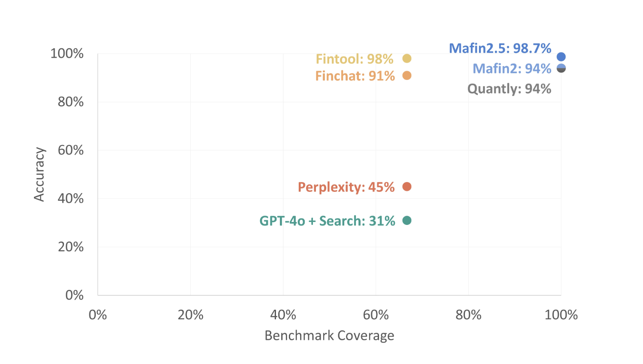Click the "Finchat: 91%" data label
Viewport: 643px width, 364px height.
click(x=355, y=76)
